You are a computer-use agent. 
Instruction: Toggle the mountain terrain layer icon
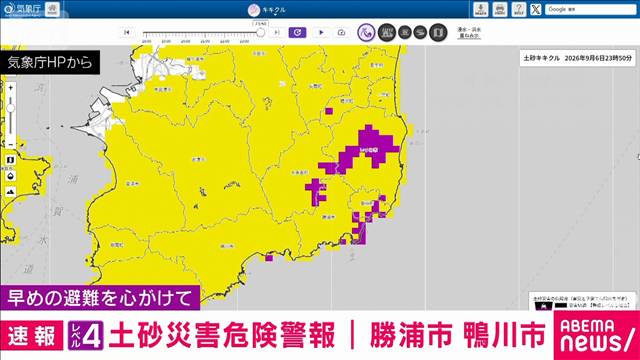[x=11, y=191]
